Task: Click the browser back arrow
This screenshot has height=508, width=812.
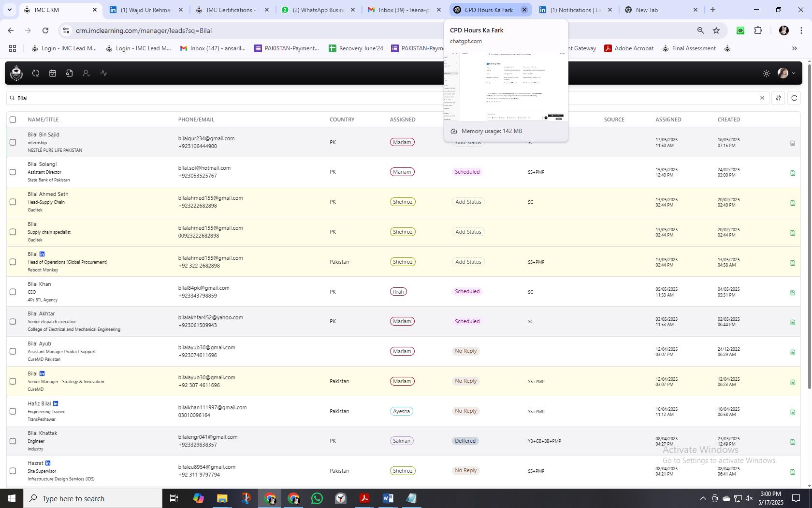Action: pos(11,30)
